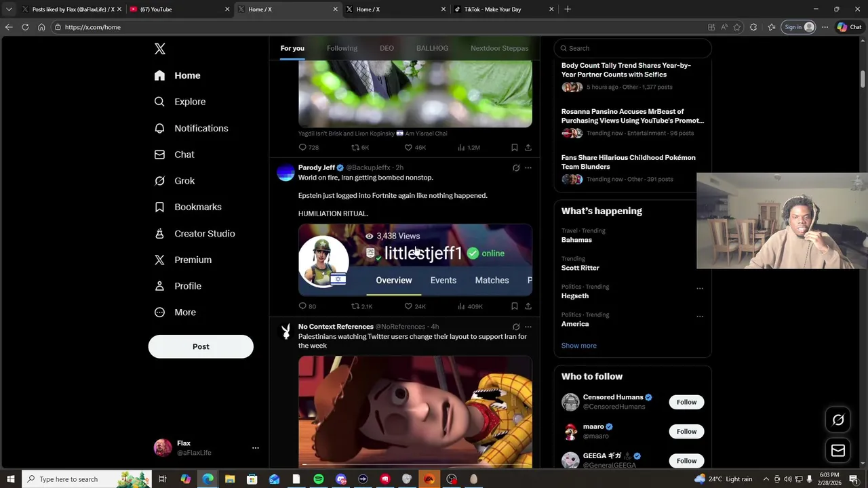Like the post with 46K likes
This screenshot has width=868, height=488.
pyautogui.click(x=415, y=147)
